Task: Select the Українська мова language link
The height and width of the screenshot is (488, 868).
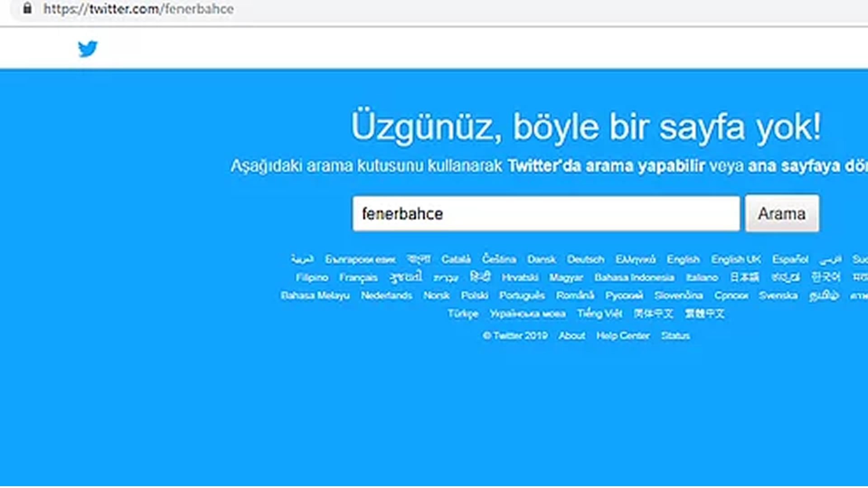Action: pos(528,314)
